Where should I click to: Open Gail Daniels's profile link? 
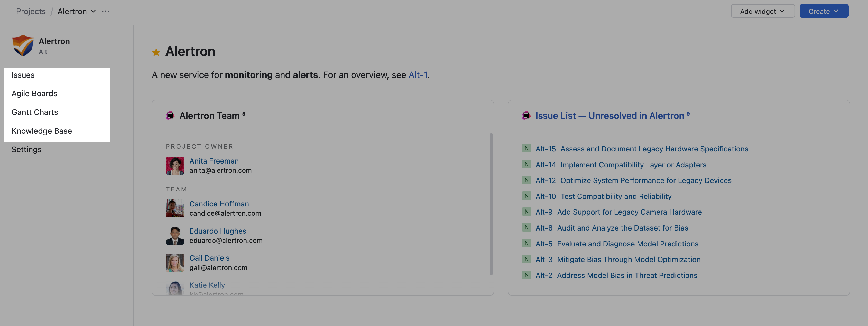tap(209, 258)
